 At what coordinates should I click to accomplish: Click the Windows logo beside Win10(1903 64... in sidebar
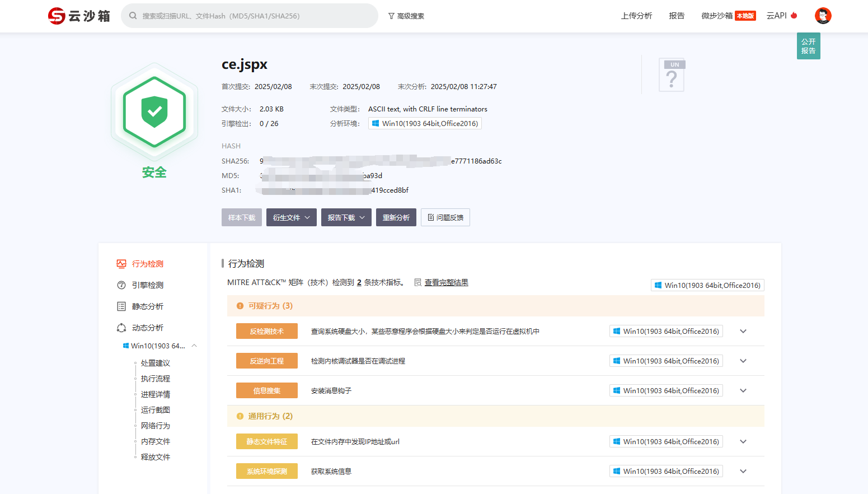[126, 346]
